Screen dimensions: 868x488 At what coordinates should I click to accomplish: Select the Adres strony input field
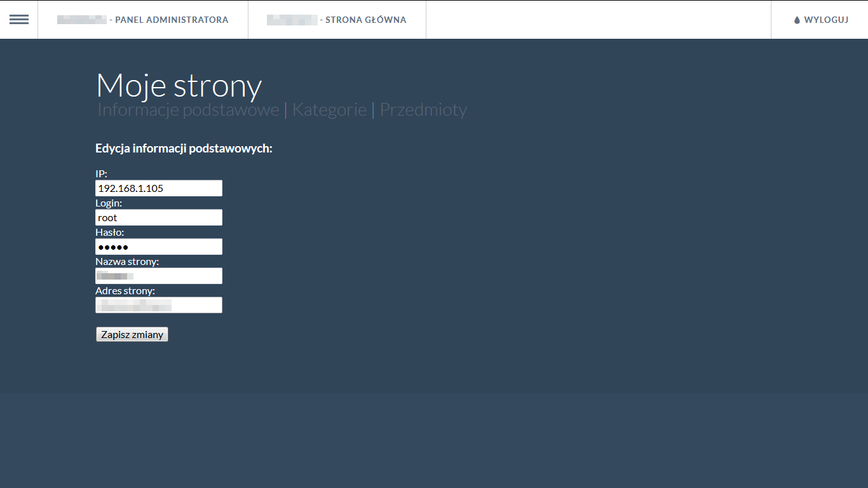tap(159, 305)
